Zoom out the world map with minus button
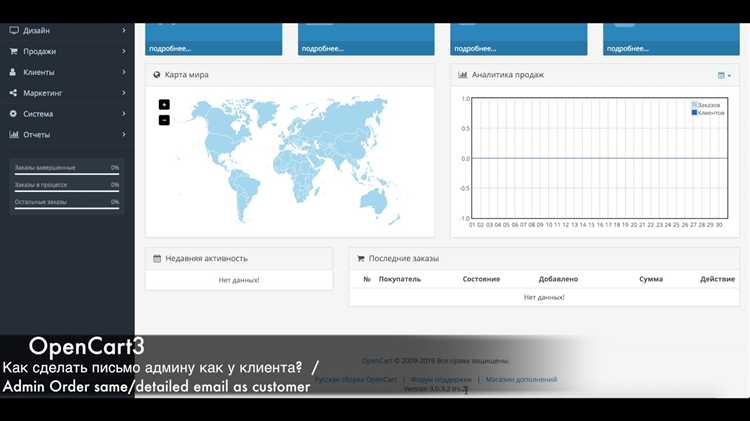 [164, 120]
